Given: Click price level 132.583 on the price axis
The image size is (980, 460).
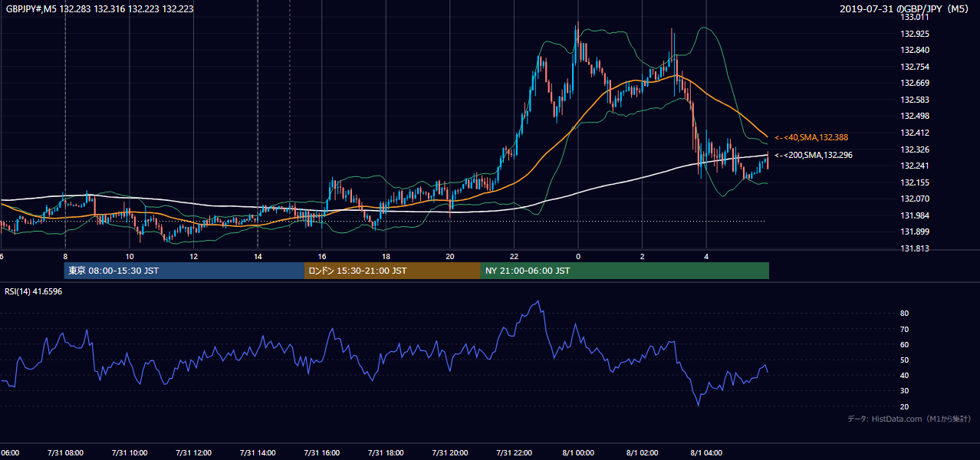Looking at the screenshot, I should tap(916, 100).
